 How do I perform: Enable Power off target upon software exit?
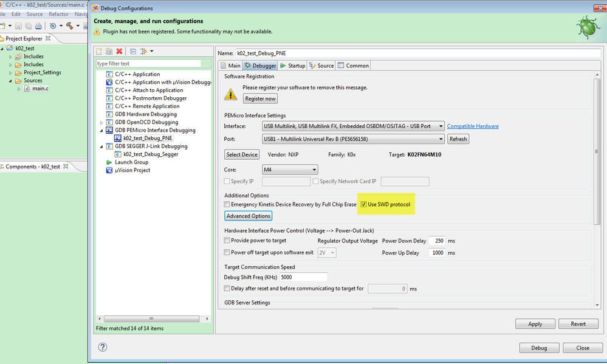[x=227, y=252]
